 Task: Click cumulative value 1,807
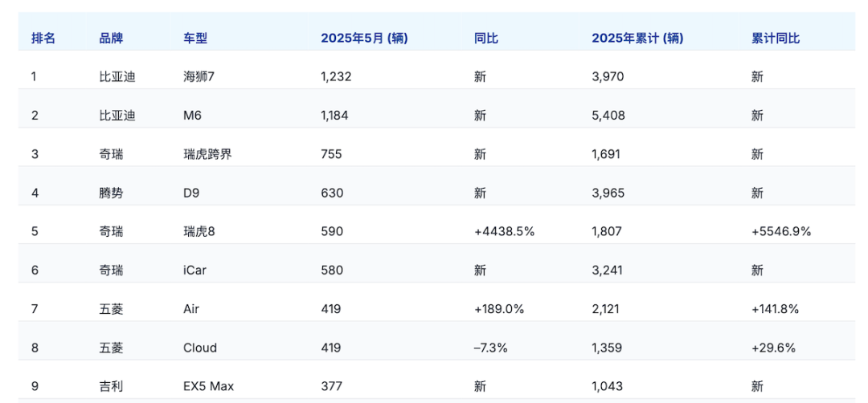[x=608, y=232]
